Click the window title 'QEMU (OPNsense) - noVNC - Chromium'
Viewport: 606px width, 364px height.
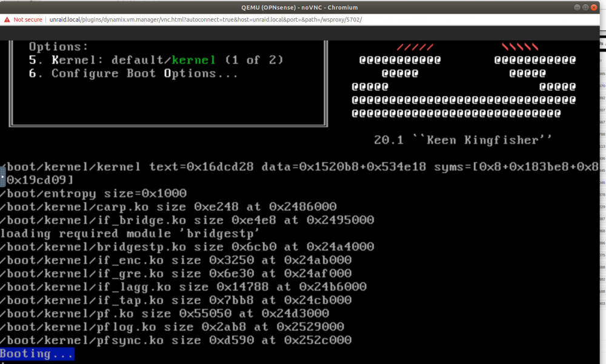point(299,7)
